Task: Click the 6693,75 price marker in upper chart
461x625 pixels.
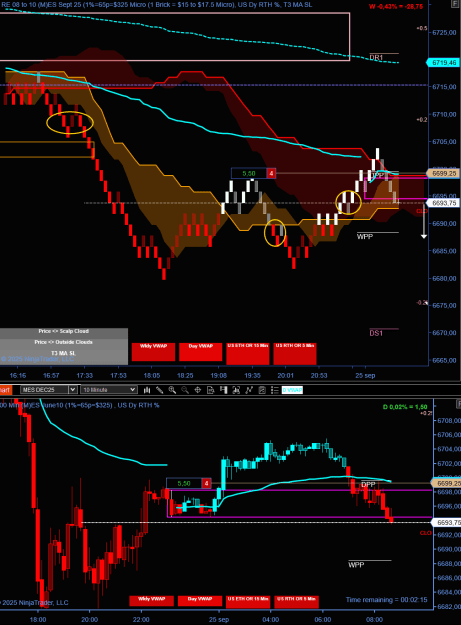Action: coord(443,203)
